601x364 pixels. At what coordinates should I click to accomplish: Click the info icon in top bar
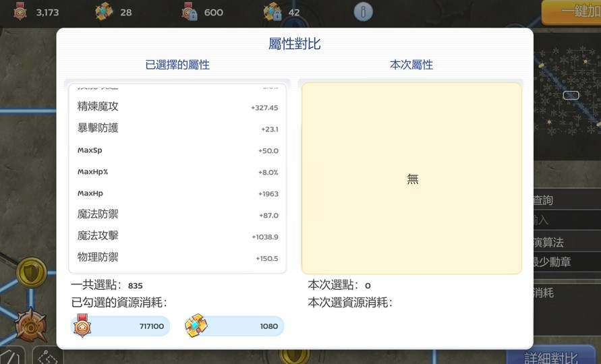pyautogui.click(x=363, y=11)
